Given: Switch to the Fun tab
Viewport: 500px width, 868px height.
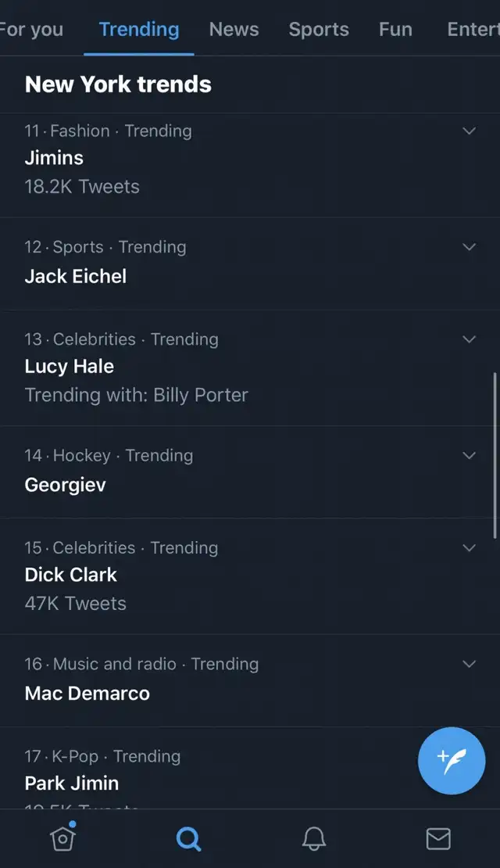Looking at the screenshot, I should [x=395, y=29].
